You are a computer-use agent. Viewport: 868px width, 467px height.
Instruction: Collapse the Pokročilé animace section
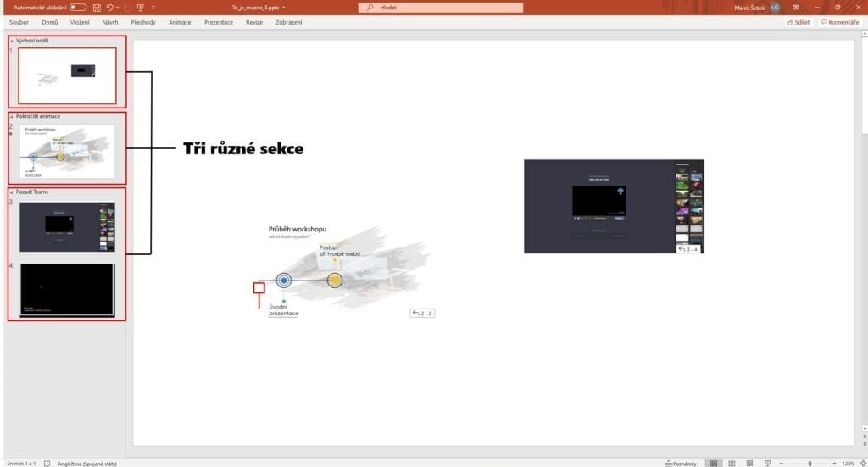coord(12,116)
